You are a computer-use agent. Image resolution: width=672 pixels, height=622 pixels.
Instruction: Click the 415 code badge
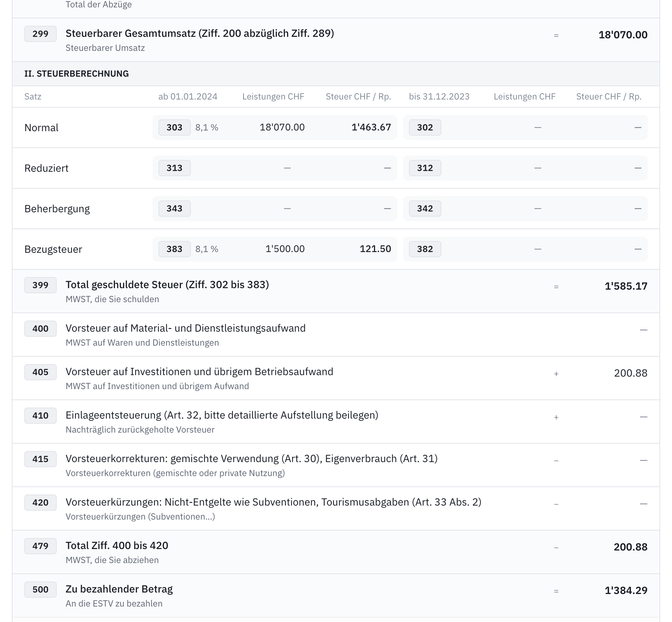point(41,459)
